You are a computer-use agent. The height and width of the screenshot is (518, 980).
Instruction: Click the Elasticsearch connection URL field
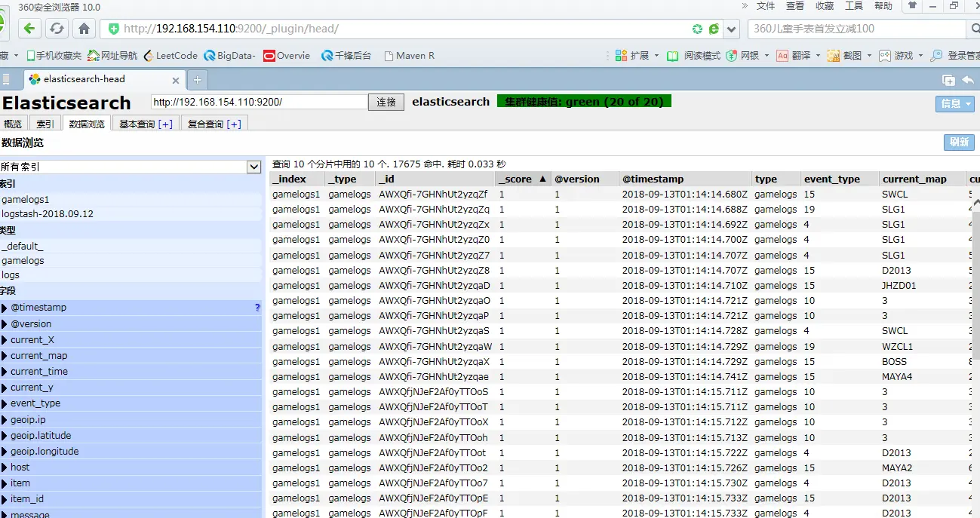259,102
